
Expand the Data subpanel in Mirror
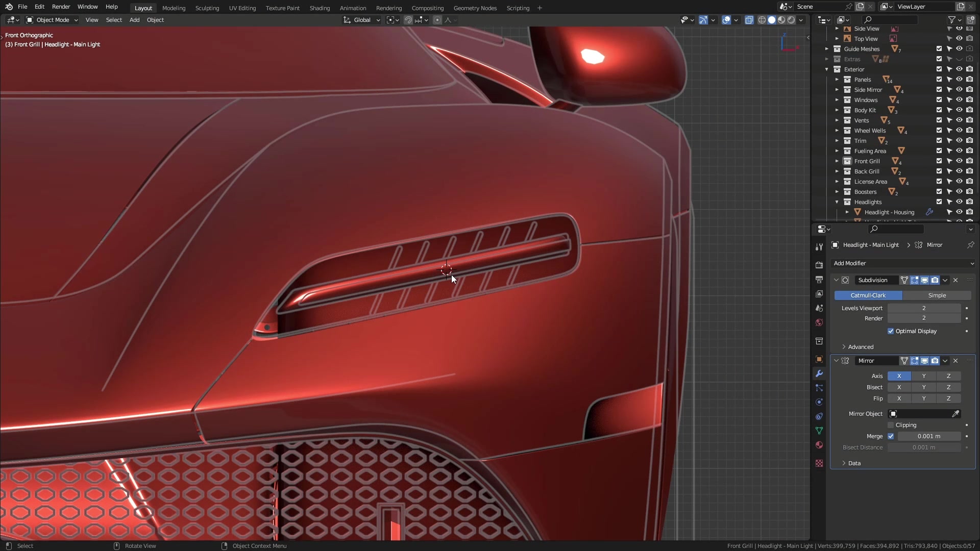(851, 463)
